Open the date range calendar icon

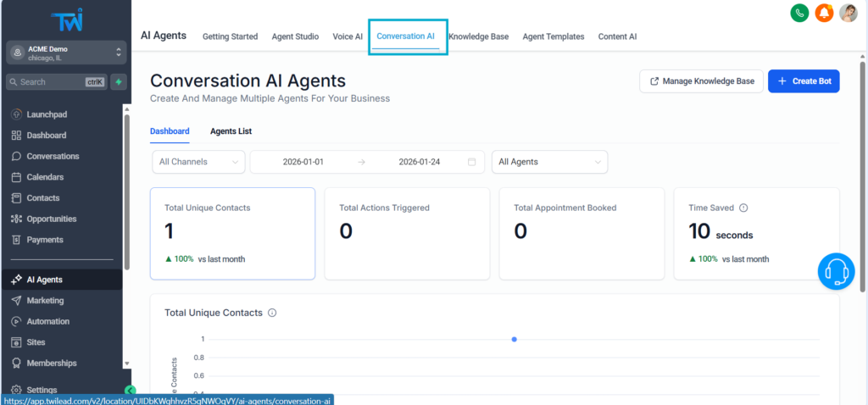pos(471,162)
